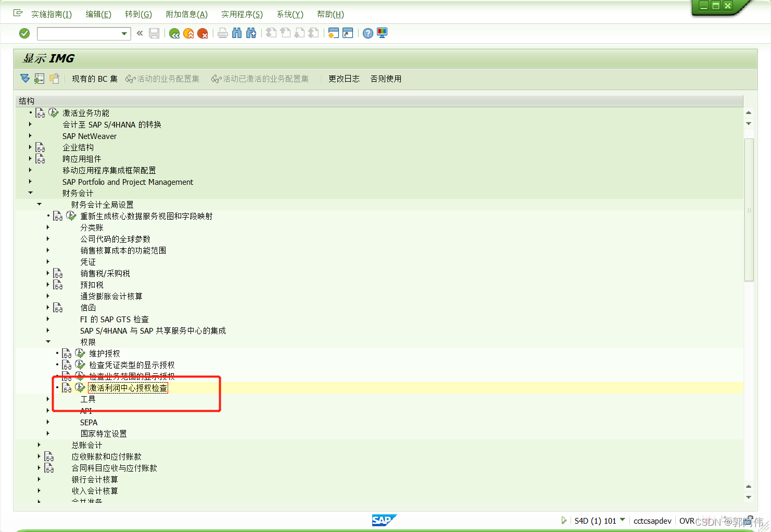
Task: Select the 激活利润中心授权检查 tree entry
Action: pos(128,388)
